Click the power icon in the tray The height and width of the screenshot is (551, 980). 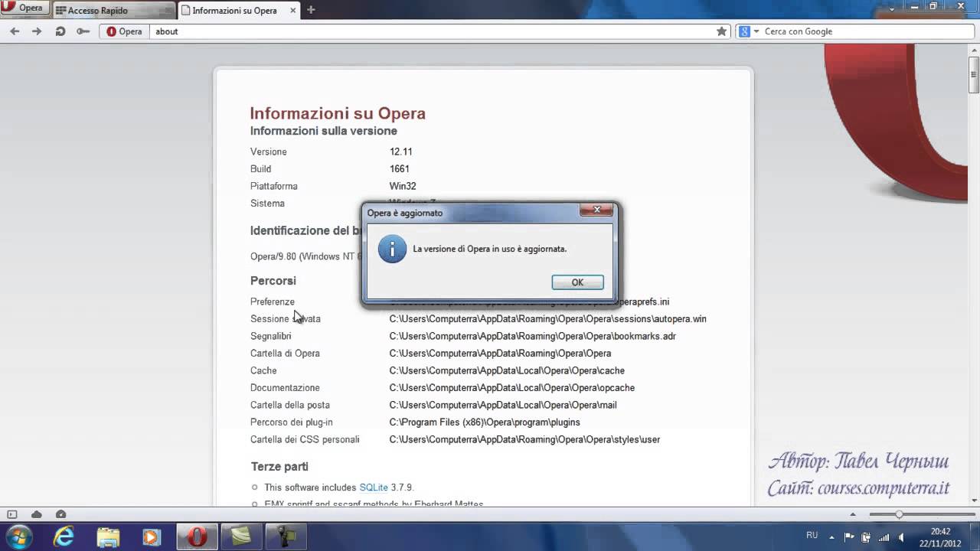point(866,536)
